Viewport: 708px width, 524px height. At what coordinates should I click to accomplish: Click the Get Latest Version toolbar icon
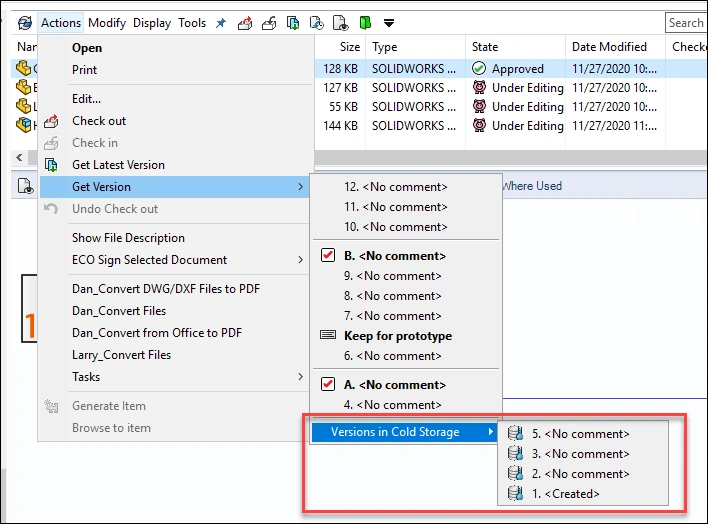tap(293, 23)
